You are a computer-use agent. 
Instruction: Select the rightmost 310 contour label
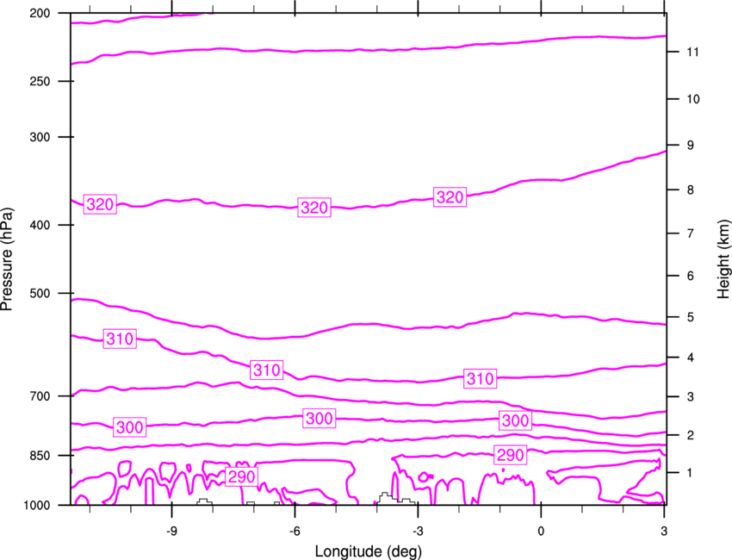coord(480,378)
